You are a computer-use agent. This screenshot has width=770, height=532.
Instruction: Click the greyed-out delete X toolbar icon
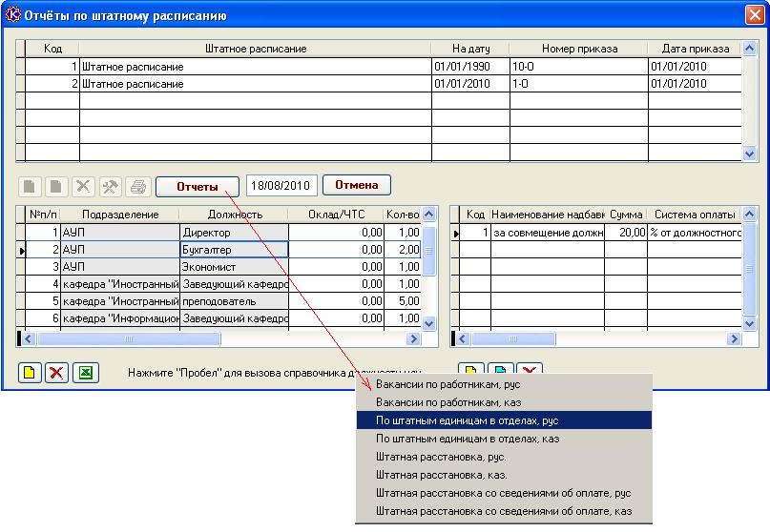(x=83, y=187)
